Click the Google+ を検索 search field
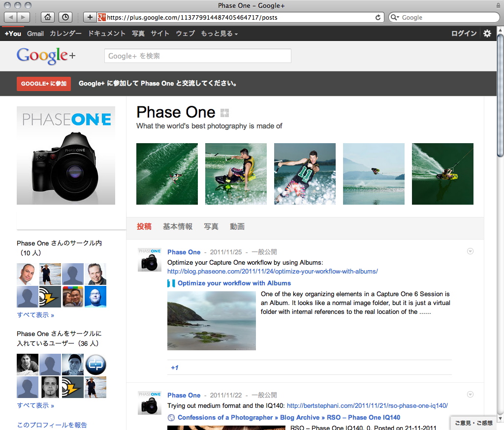The height and width of the screenshot is (430, 504). (197, 56)
